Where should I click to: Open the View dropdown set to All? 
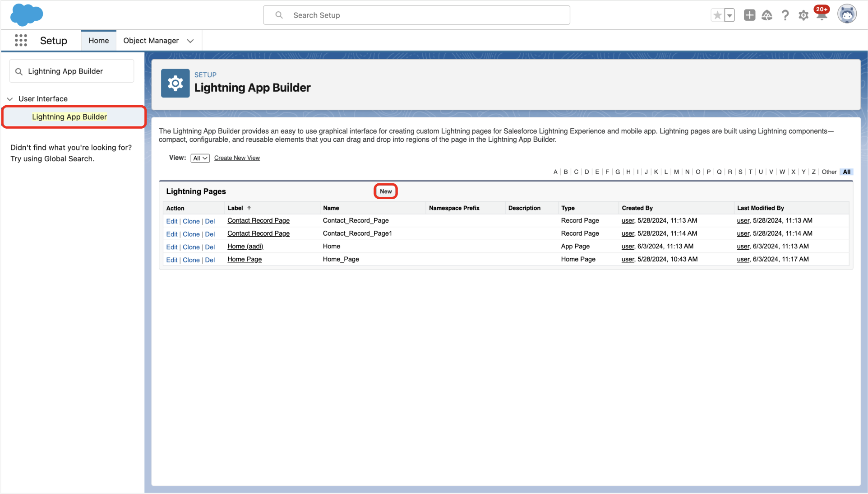pyautogui.click(x=200, y=158)
